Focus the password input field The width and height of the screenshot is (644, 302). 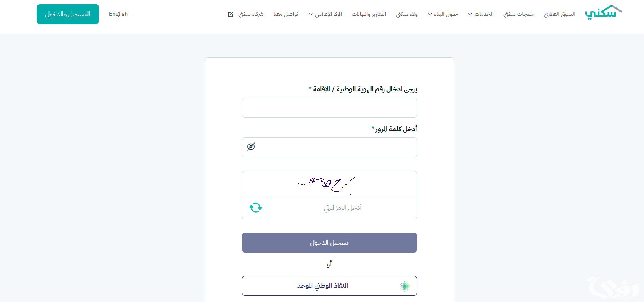[x=329, y=147]
